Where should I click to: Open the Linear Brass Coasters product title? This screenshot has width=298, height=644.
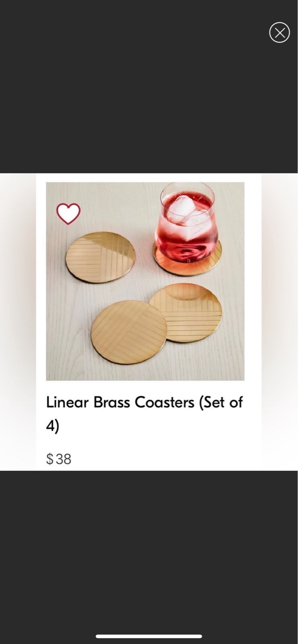pos(144,414)
